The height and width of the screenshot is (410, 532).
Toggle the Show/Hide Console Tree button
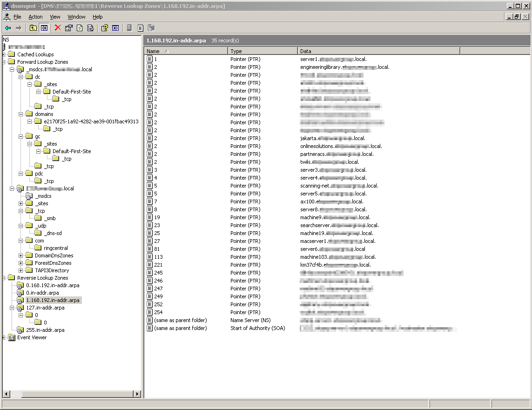pos(44,28)
